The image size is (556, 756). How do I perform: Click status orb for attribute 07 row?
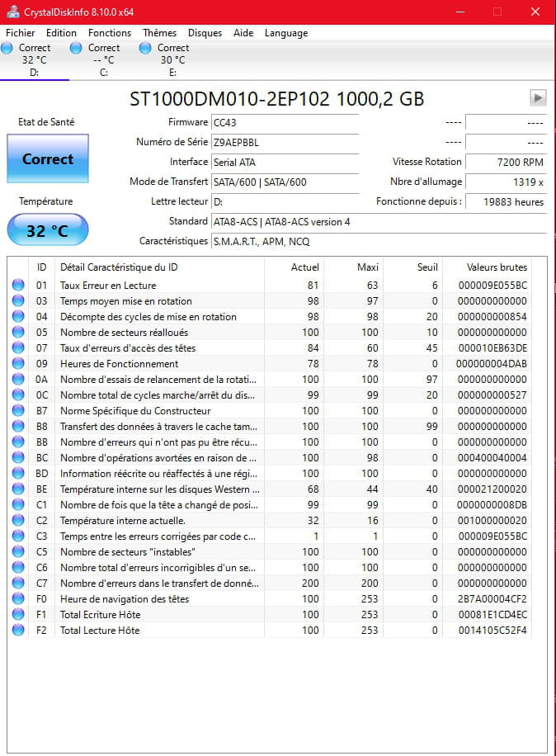(x=18, y=347)
